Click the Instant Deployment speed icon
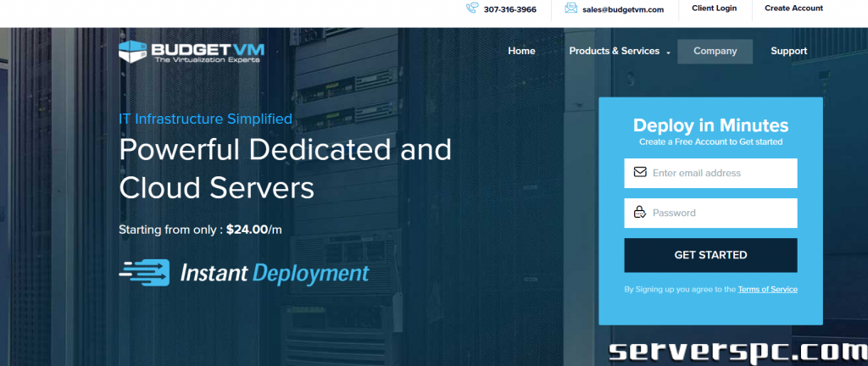The width and height of the screenshot is (868, 366). 144,273
